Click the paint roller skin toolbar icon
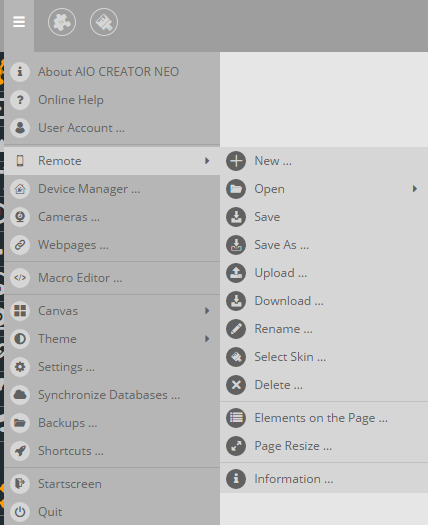The height and width of the screenshot is (525, 428). (104, 22)
